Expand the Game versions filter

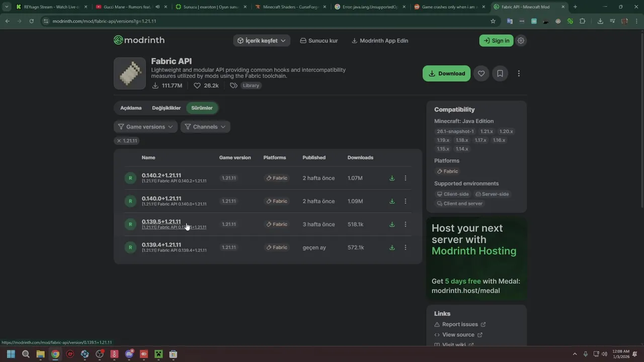pos(145,127)
